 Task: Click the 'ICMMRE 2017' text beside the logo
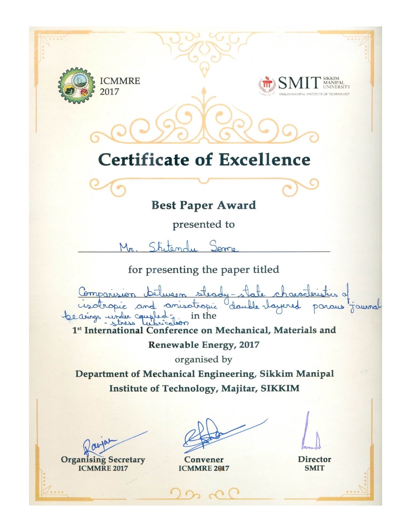pyautogui.click(x=120, y=86)
